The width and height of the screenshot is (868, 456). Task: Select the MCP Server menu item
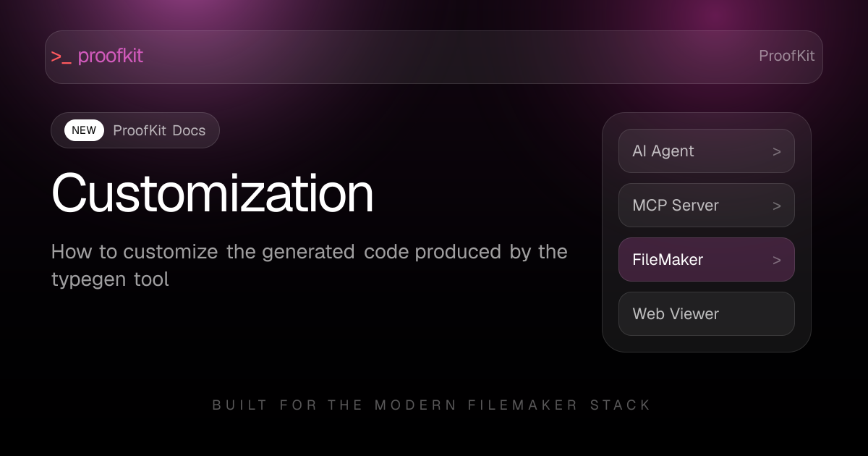coord(707,206)
